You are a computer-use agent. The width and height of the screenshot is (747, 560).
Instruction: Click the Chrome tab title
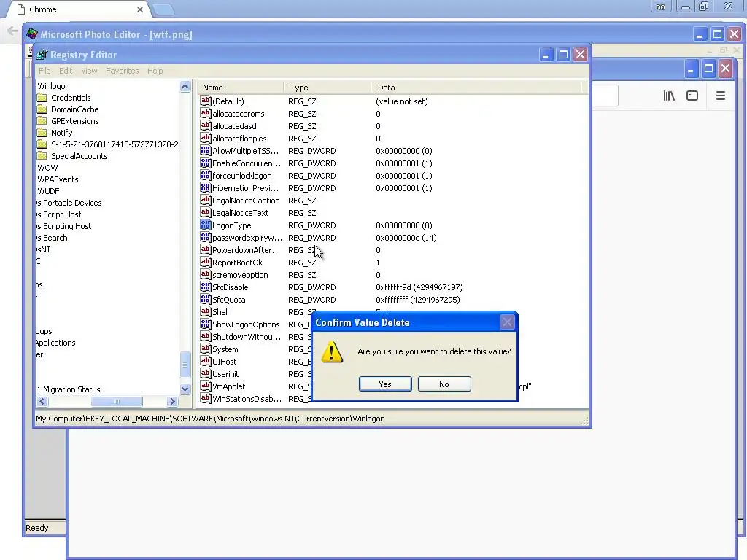[x=43, y=9]
